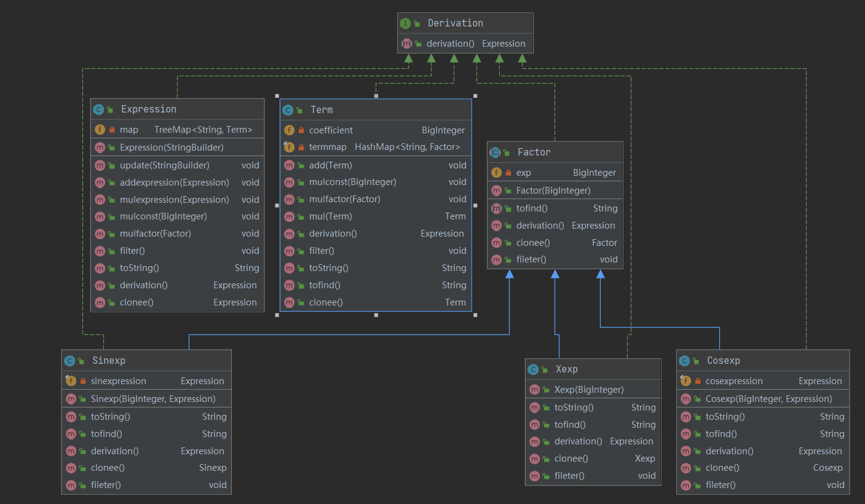Screen dimensions: 865x504
Task: Select mulconst(BigInteger) in the Expression class
Action: pyautogui.click(x=164, y=216)
